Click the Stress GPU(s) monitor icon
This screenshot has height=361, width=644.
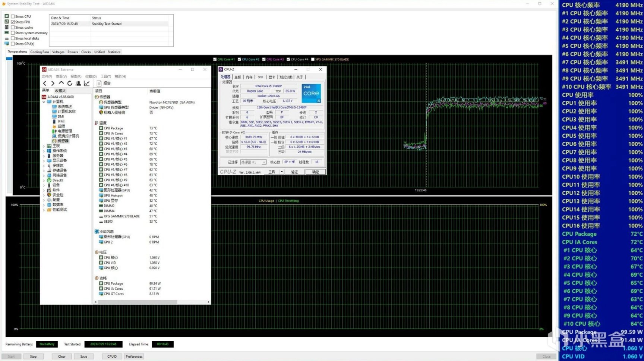[x=7, y=44]
